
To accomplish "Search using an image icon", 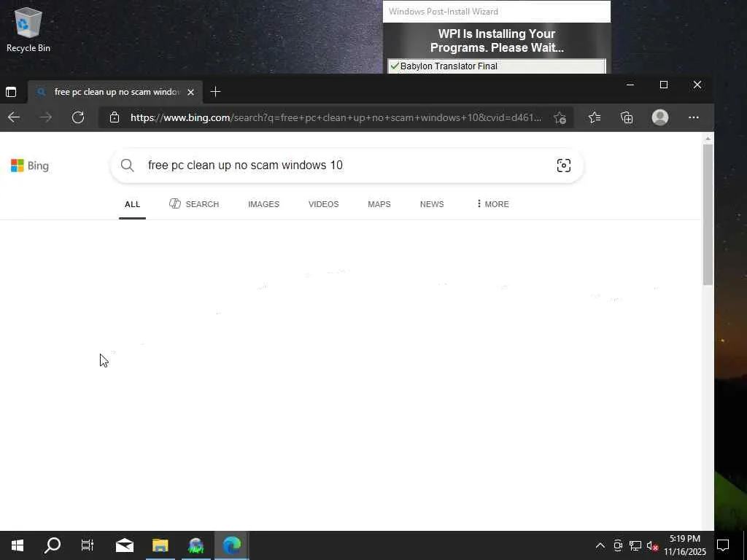I will 564,166.
